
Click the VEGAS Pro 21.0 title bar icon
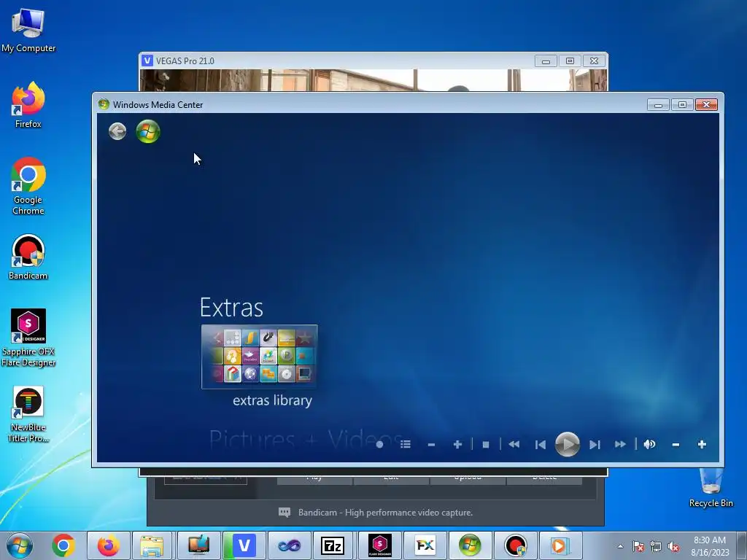click(147, 61)
